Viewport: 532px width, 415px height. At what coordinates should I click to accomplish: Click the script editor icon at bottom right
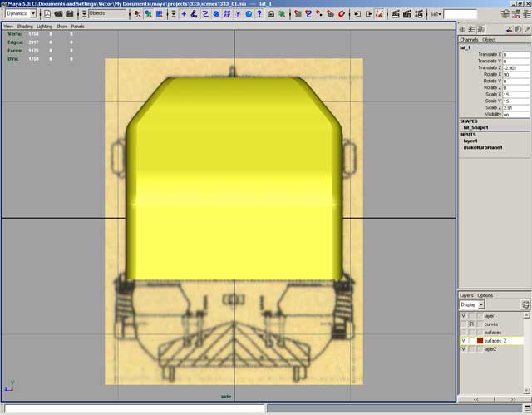click(526, 408)
